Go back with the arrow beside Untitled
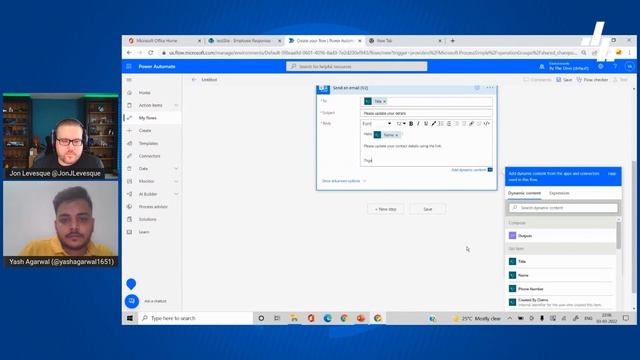This screenshot has height=360, width=640. tap(194, 80)
